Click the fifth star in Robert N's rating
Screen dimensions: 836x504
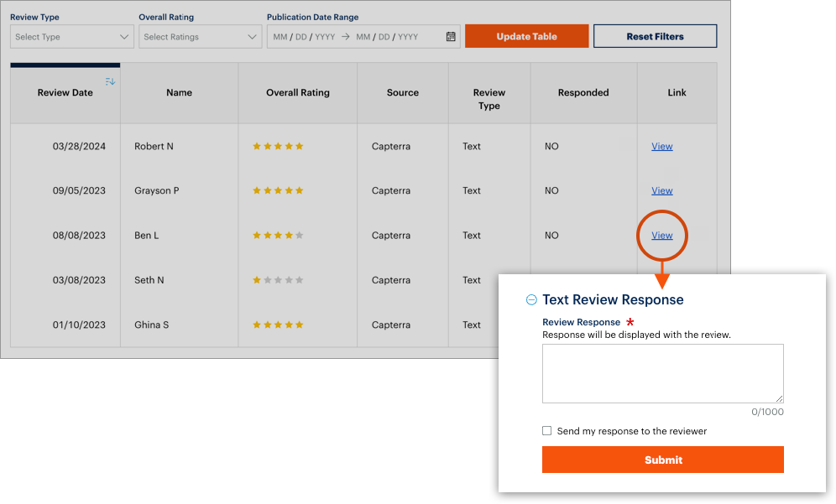click(299, 145)
